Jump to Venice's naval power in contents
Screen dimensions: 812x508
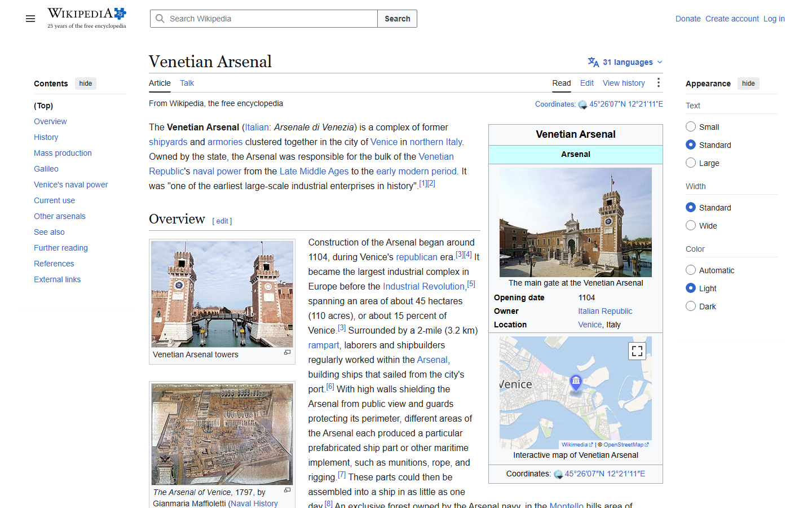click(70, 185)
